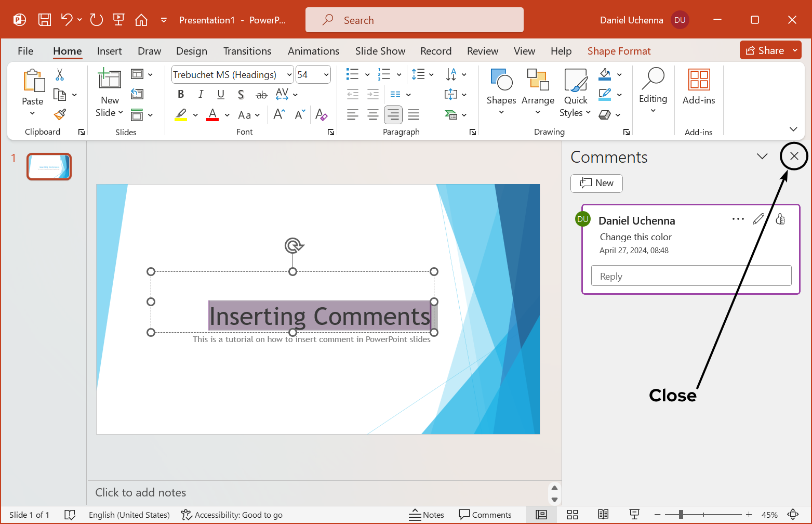Image resolution: width=812 pixels, height=524 pixels.
Task: Click the Format Painter brush icon
Action: click(60, 114)
